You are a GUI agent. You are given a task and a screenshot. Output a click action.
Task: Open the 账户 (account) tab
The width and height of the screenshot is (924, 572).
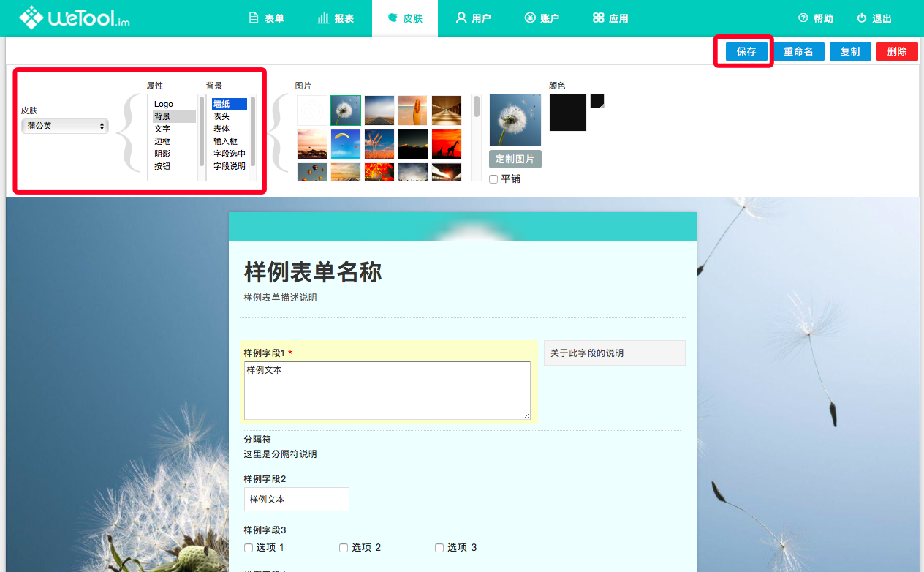(x=542, y=18)
